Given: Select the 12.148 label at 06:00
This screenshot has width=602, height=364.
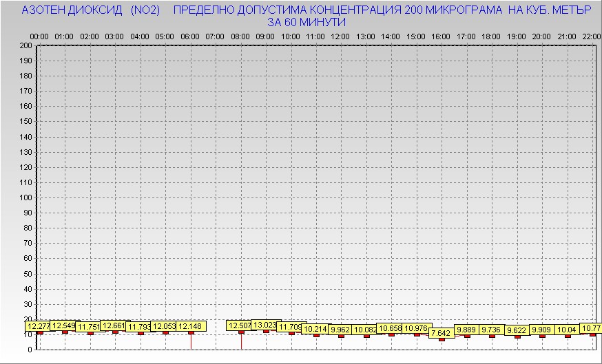Looking at the screenshot, I should click(x=190, y=326).
